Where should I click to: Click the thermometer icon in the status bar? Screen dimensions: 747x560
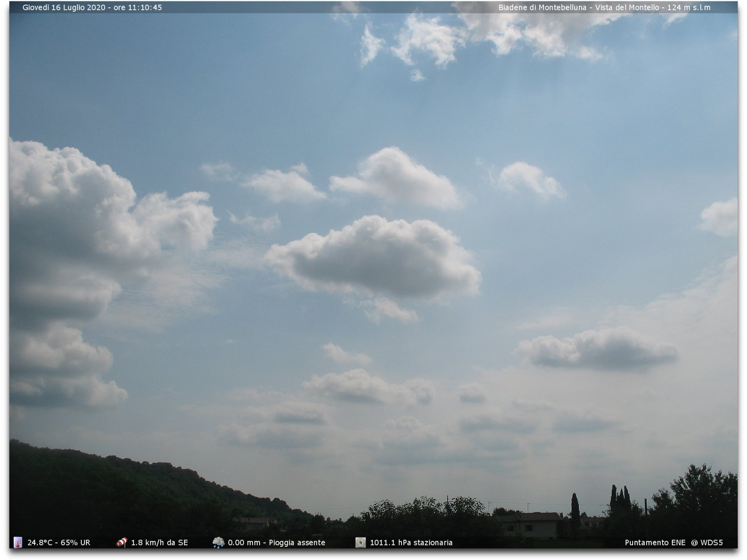18,542
